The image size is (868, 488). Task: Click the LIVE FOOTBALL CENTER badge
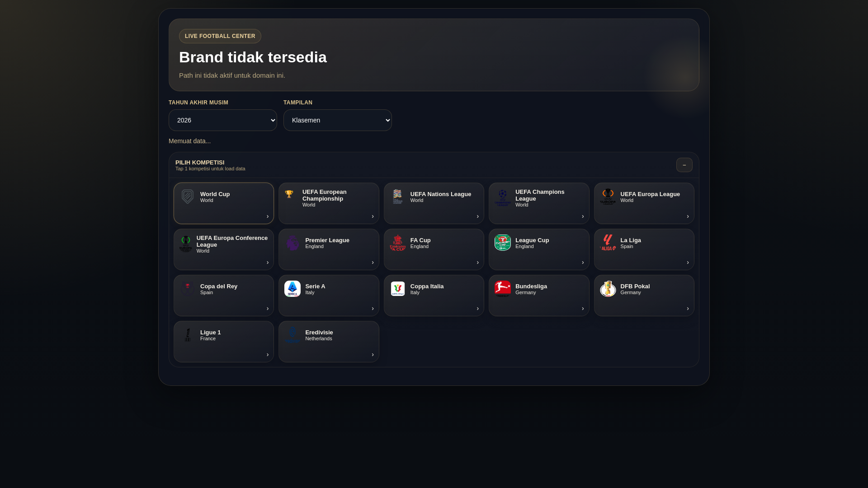[220, 36]
